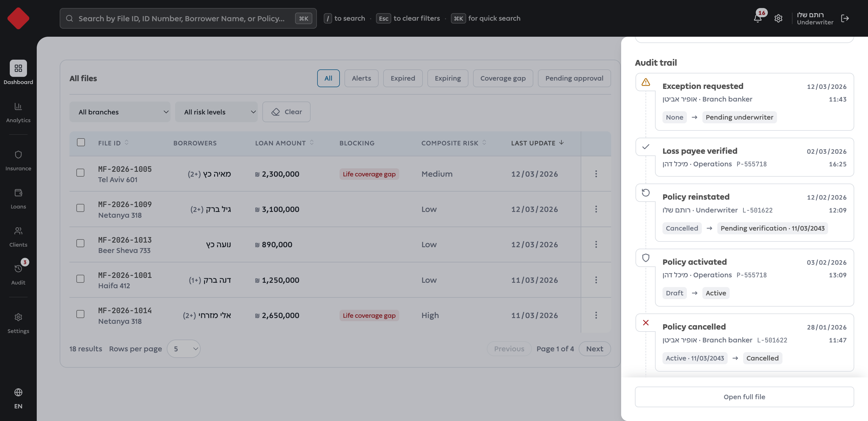The height and width of the screenshot is (421, 868).
Task: Click the Beer Sheva 733 branch text
Action: pos(124,250)
